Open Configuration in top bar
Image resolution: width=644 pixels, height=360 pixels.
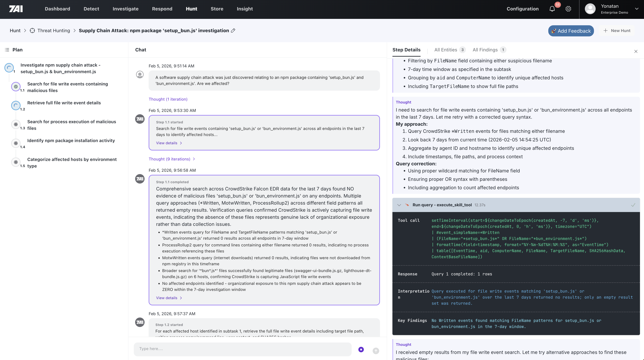tap(523, 9)
